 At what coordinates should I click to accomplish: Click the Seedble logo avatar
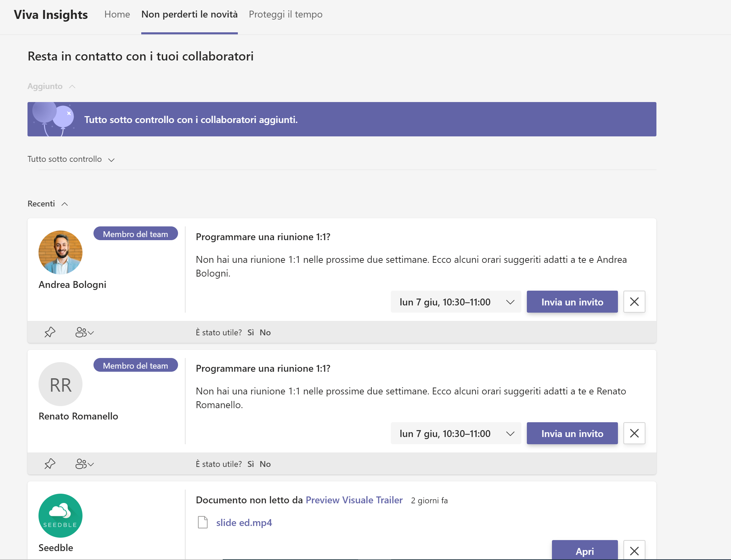(x=60, y=516)
